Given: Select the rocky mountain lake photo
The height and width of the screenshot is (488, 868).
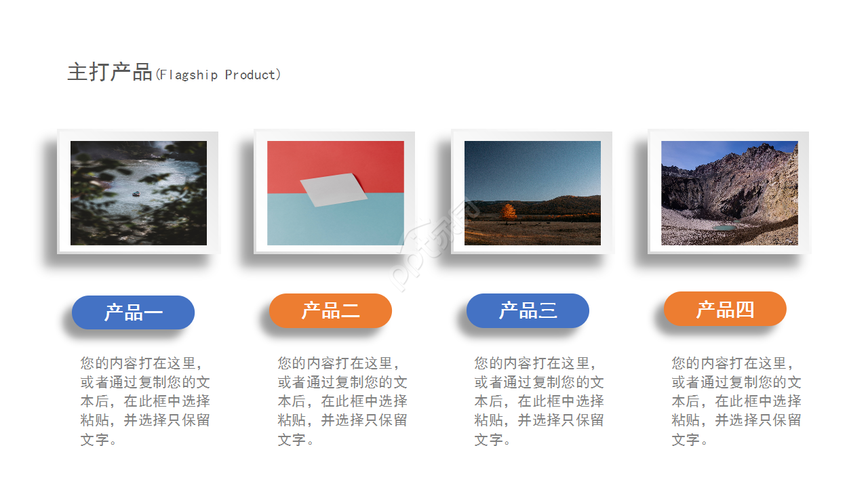Looking at the screenshot, I should click(730, 193).
